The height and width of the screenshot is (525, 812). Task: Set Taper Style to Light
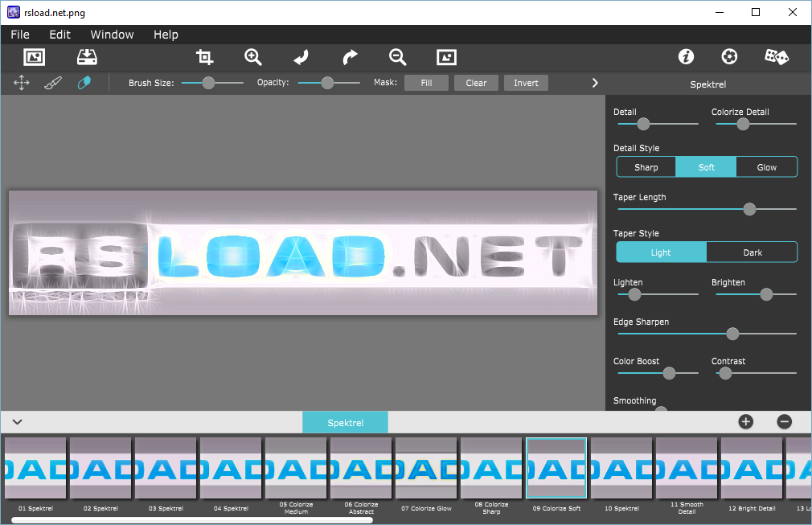click(x=661, y=252)
